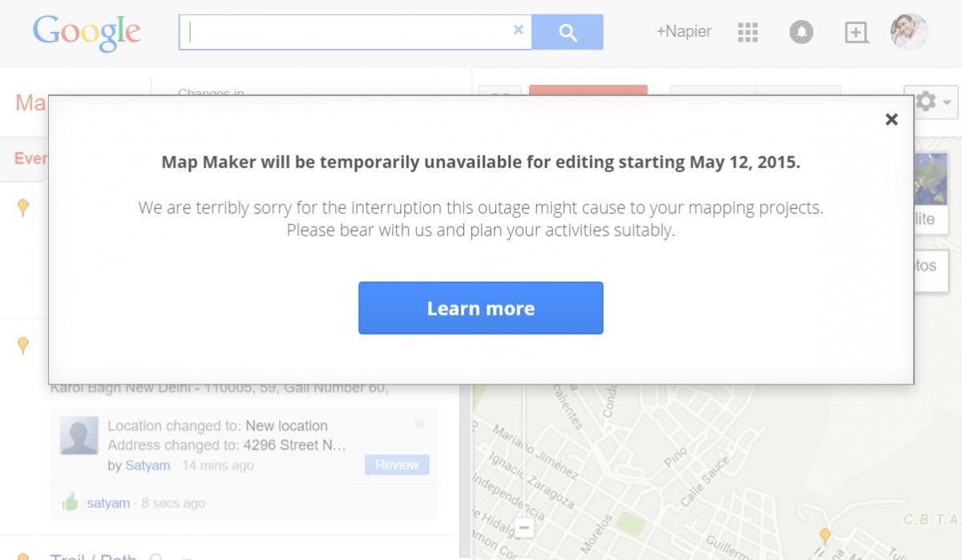Clear the search box with X icon
962x560 pixels.
click(x=518, y=30)
